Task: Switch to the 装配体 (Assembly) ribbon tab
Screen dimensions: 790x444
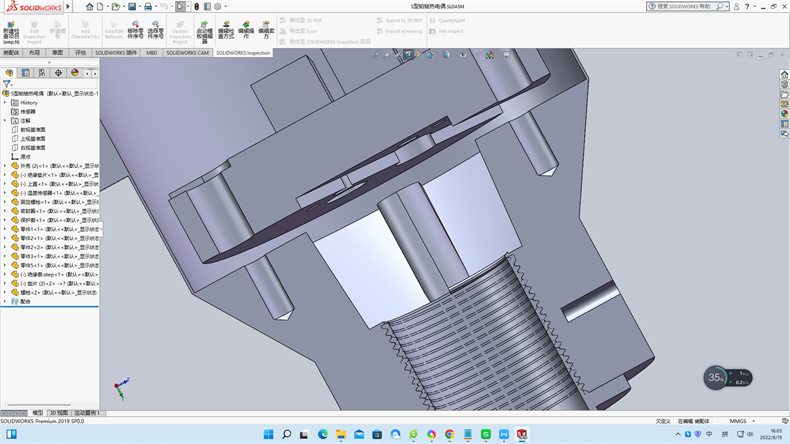Action: click(x=12, y=52)
